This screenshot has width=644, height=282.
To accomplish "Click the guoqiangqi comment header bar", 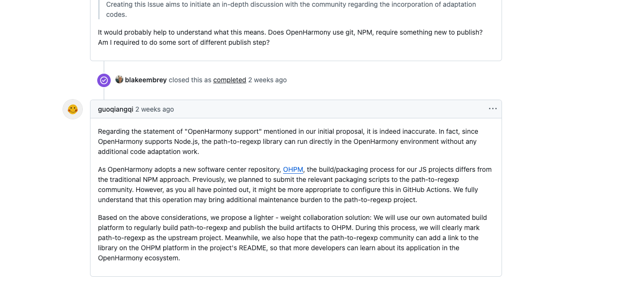I will point(296,109).
